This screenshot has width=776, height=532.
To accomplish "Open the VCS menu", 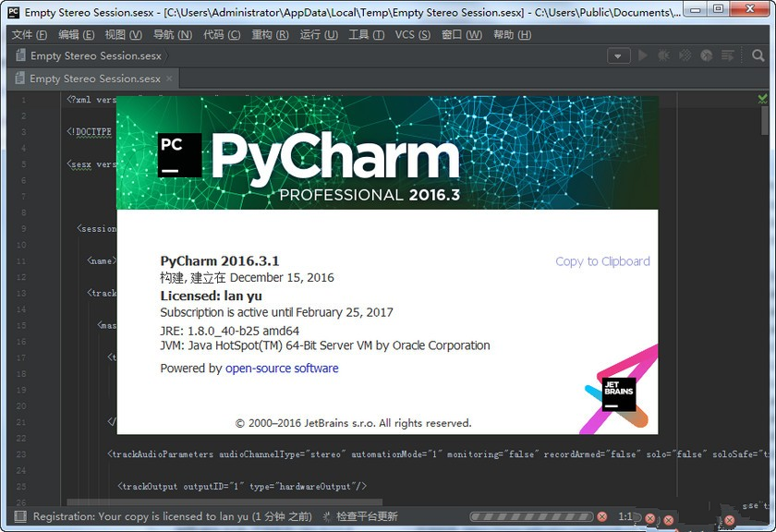I will coord(412,33).
